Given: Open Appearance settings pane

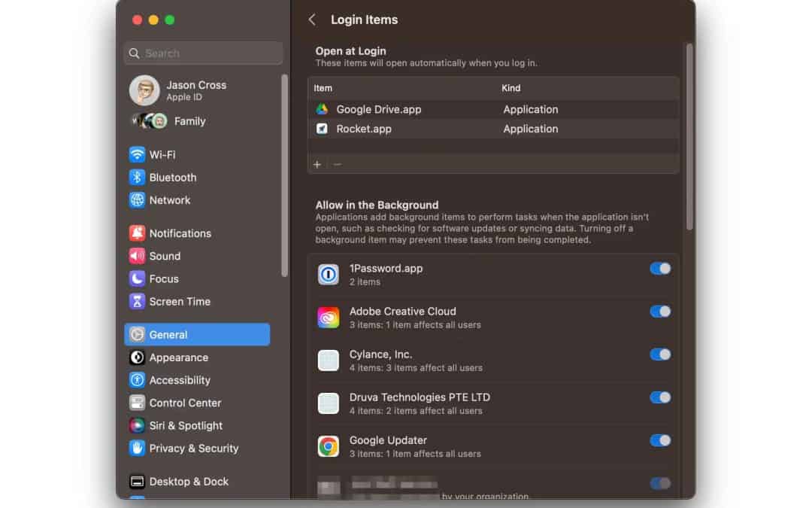Looking at the screenshot, I should (x=178, y=357).
